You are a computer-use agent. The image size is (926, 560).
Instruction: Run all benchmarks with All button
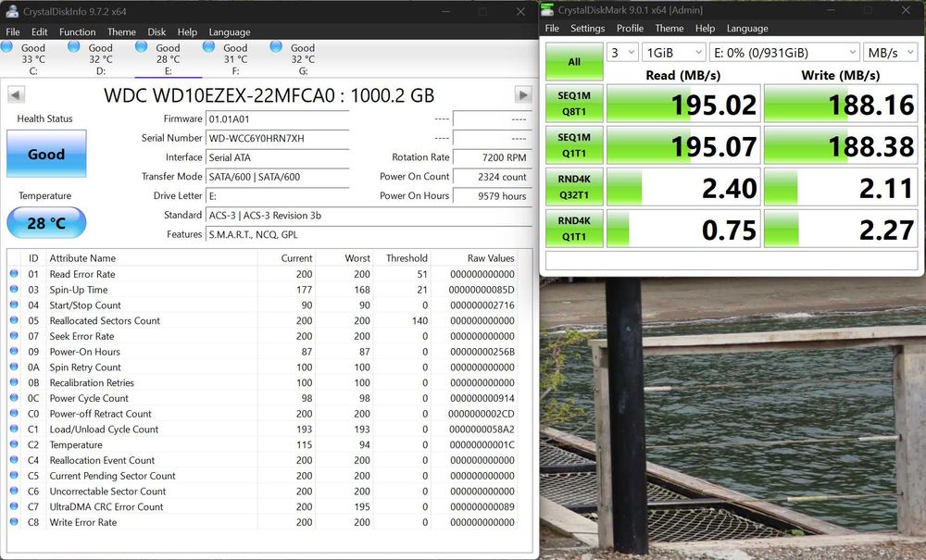(574, 61)
